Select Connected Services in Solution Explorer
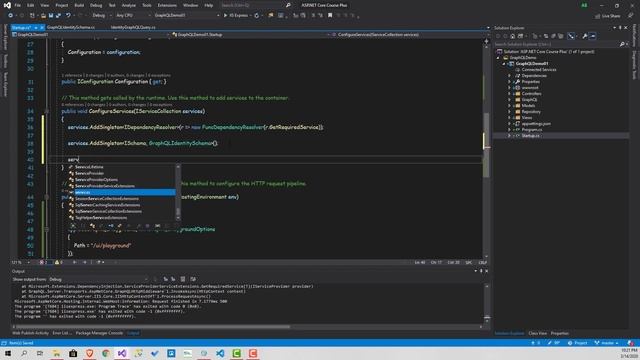This screenshot has height=360, width=640. click(x=538, y=70)
